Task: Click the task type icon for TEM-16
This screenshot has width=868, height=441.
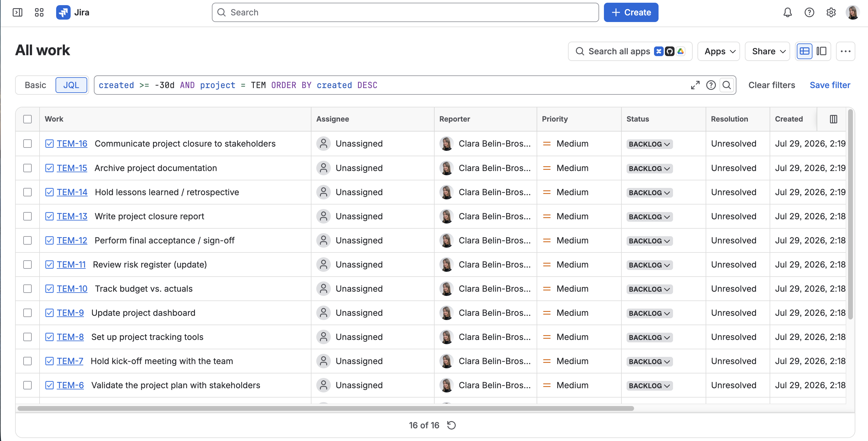Action: 49,144
